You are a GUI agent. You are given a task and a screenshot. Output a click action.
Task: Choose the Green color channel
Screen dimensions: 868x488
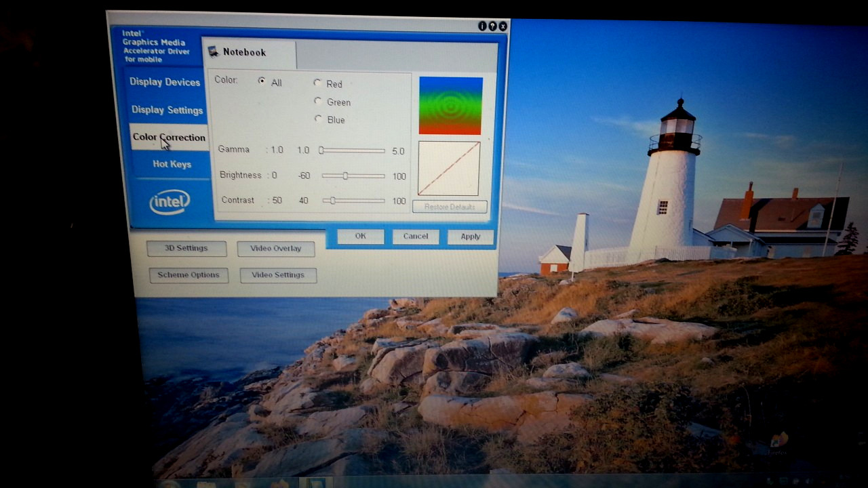[317, 101]
